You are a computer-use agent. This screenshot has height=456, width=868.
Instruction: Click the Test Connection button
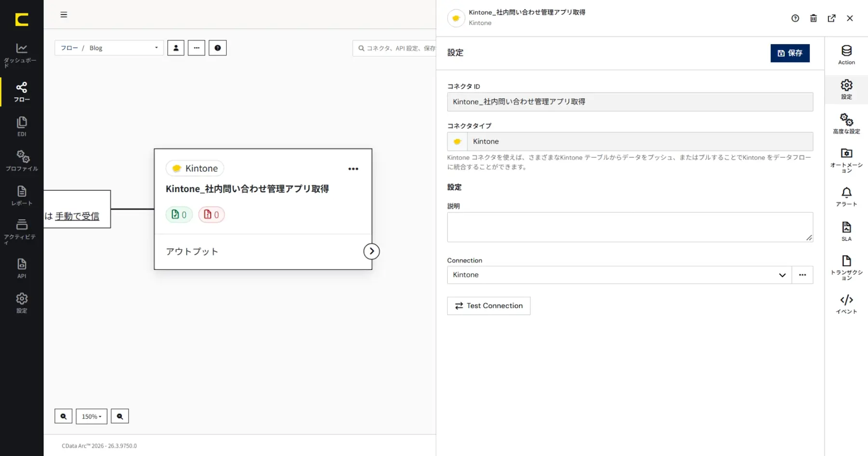[x=489, y=306]
